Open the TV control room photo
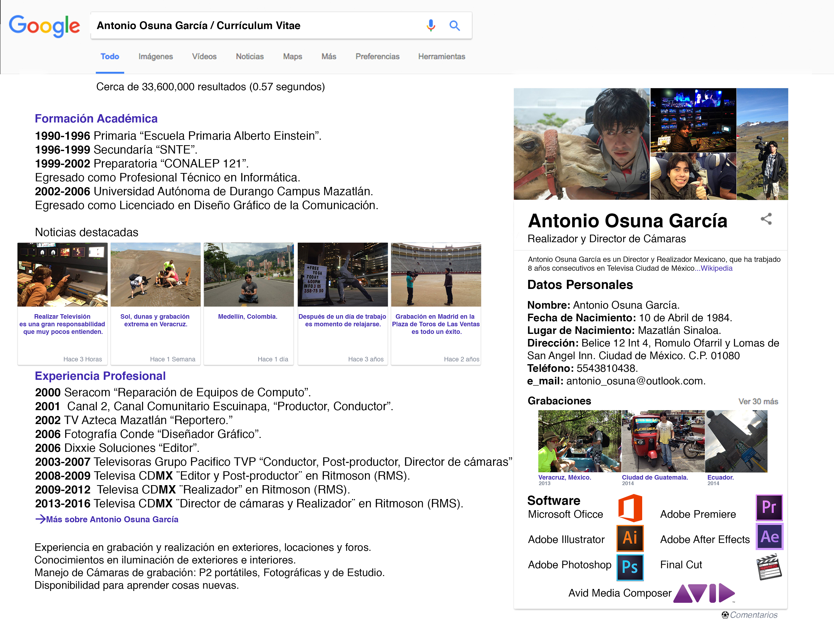The image size is (834, 644). (693, 120)
